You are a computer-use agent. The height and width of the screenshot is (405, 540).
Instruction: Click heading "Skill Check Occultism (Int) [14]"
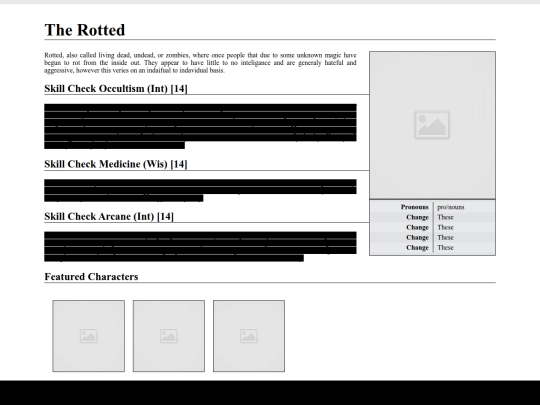tap(116, 89)
